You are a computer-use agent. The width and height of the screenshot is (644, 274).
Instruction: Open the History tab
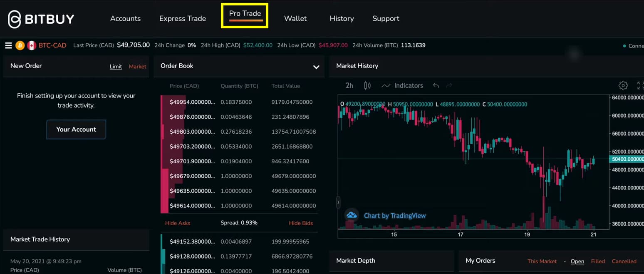342,19
